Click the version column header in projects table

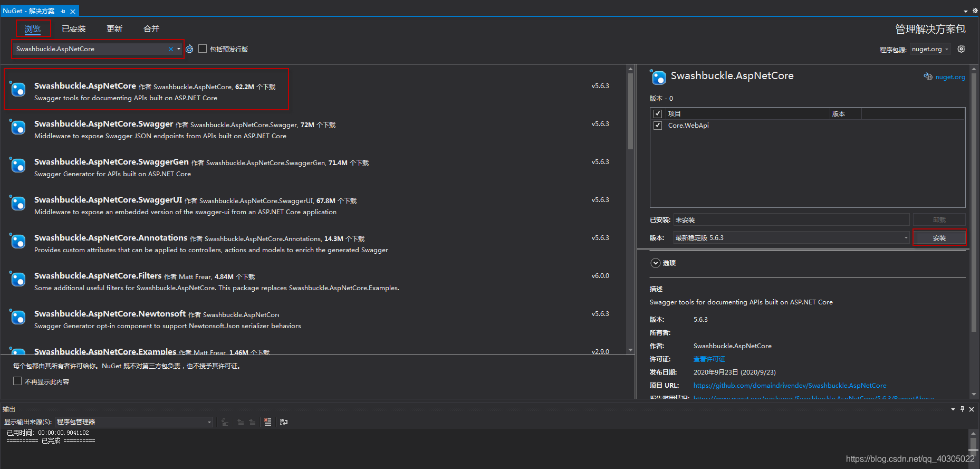click(846, 113)
